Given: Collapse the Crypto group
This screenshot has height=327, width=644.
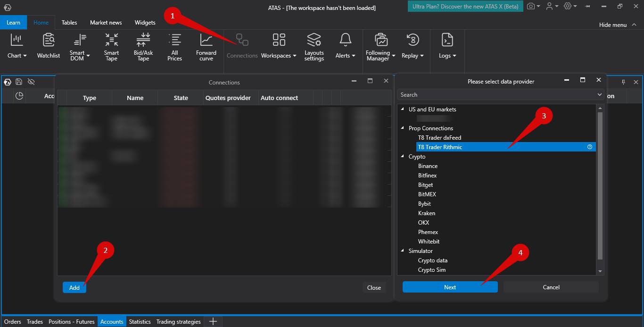Looking at the screenshot, I should point(402,156).
